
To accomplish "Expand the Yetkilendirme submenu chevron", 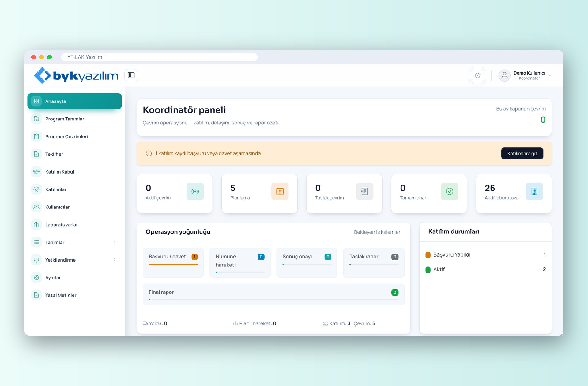I will [115, 260].
